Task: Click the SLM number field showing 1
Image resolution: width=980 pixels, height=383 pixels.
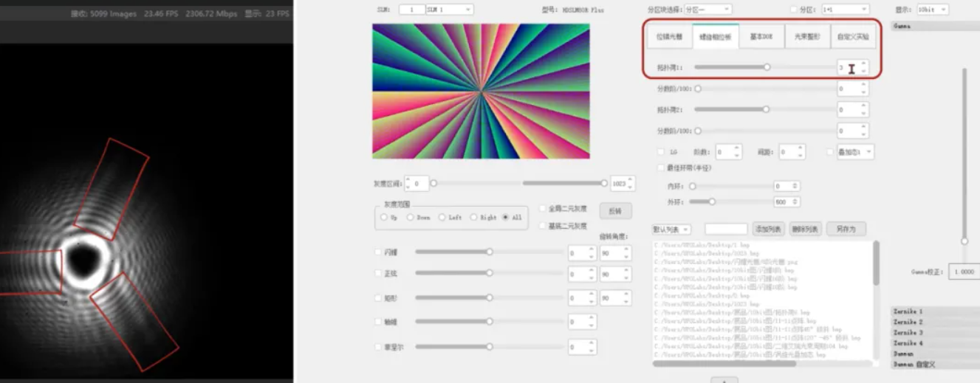Action: tap(411, 10)
